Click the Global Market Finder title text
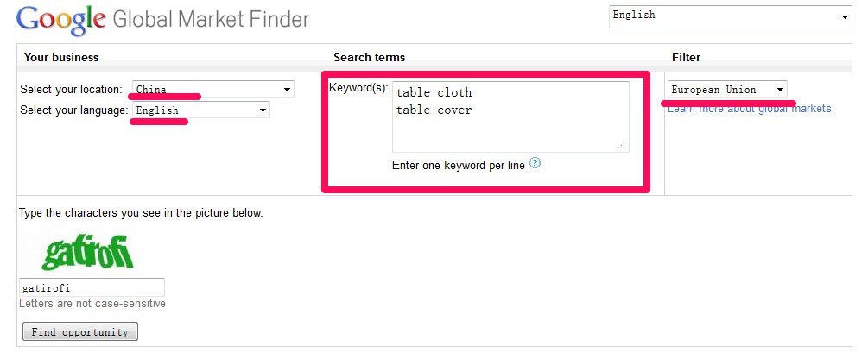Screen dimensions: 868x359 pyautogui.click(x=211, y=20)
